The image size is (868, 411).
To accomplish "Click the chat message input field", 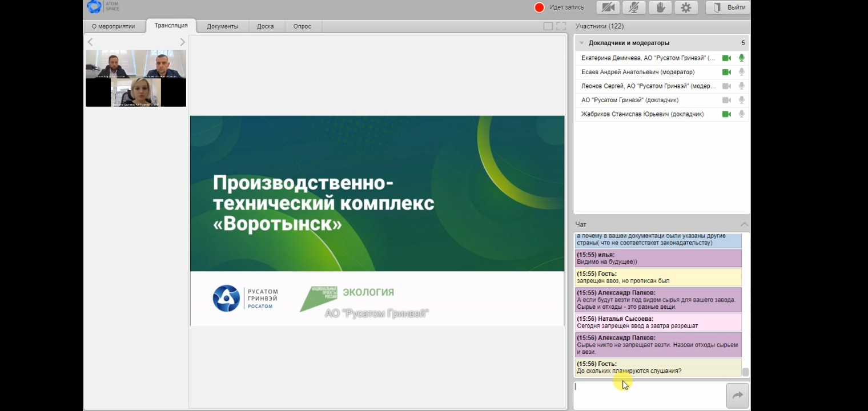I will click(x=649, y=395).
